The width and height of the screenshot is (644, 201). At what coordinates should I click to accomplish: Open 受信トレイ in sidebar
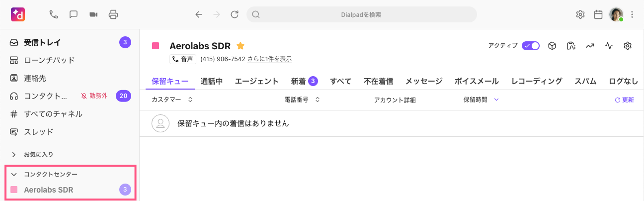tap(70, 42)
